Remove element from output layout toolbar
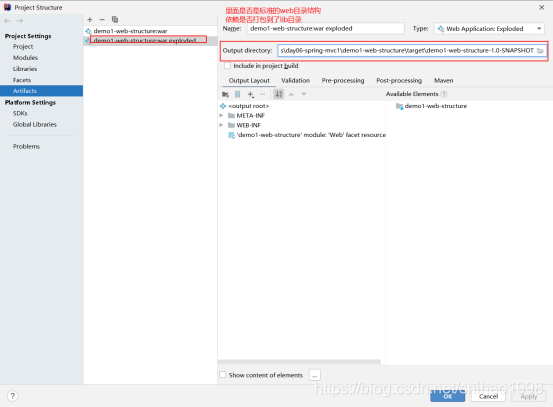 (262, 94)
